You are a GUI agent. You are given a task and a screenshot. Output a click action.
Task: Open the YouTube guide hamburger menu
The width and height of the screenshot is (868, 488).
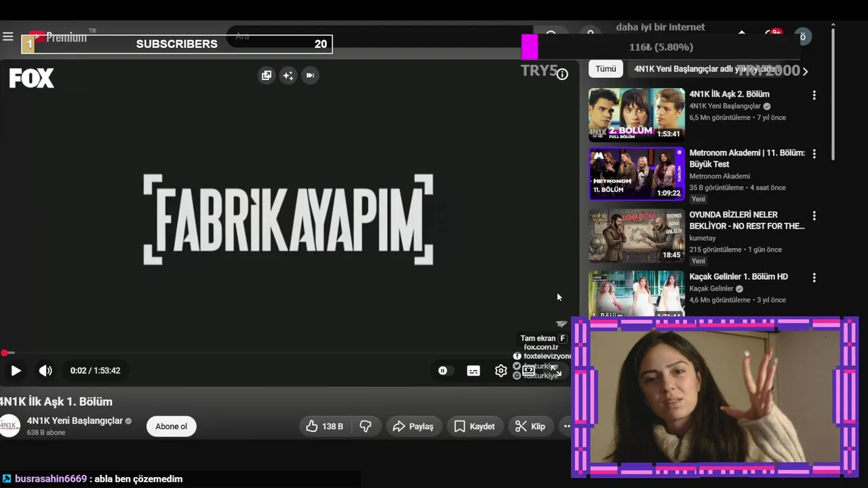tap(8, 37)
